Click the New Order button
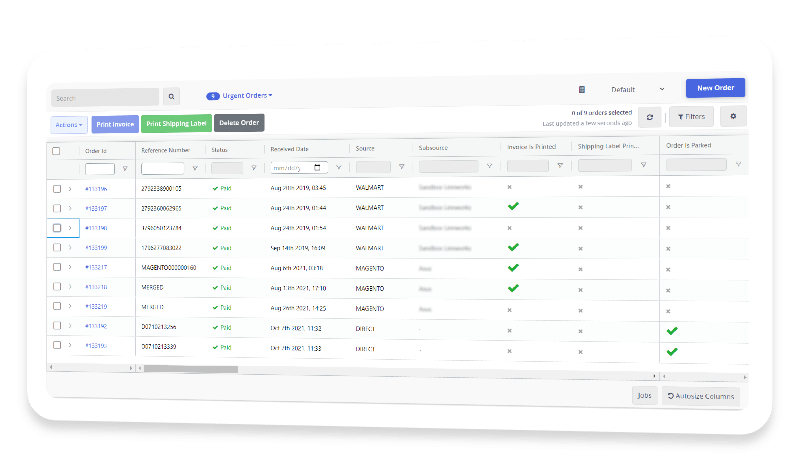800x470 pixels. click(x=715, y=88)
